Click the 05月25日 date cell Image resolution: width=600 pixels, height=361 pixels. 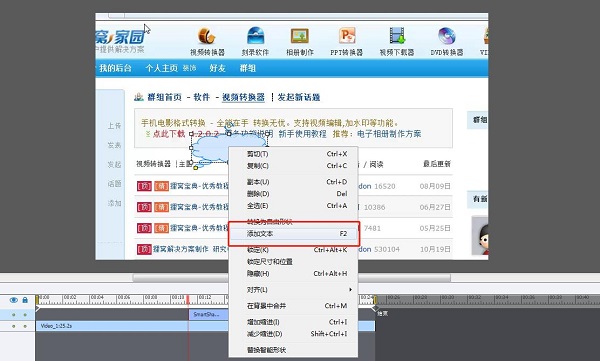(x=435, y=228)
